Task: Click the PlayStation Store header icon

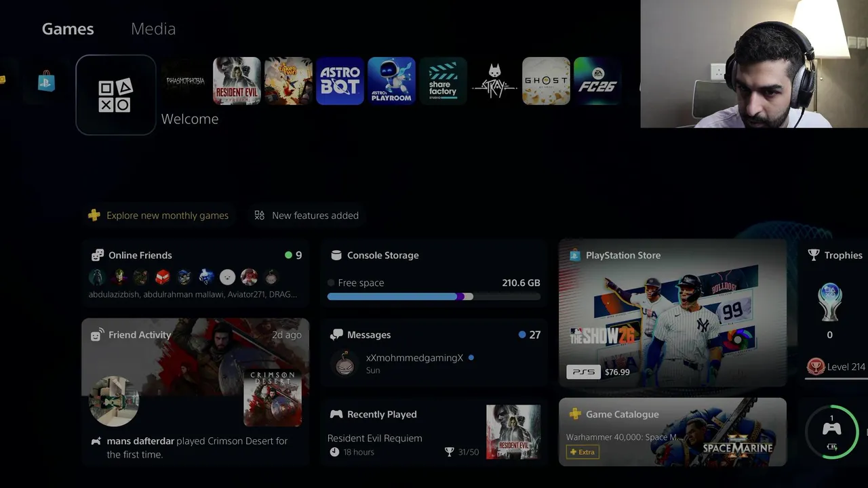Action: pyautogui.click(x=575, y=256)
